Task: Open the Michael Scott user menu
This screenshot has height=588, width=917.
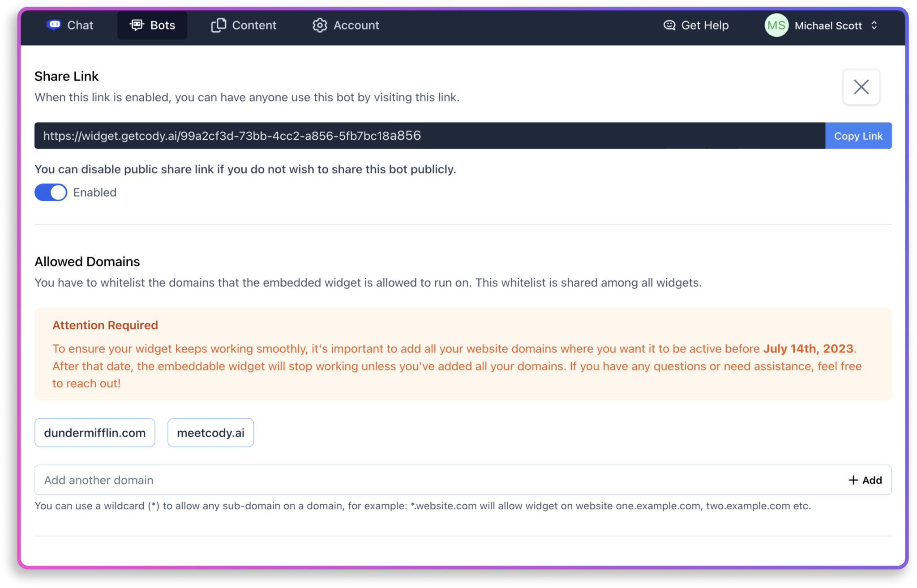Action: [x=828, y=26]
